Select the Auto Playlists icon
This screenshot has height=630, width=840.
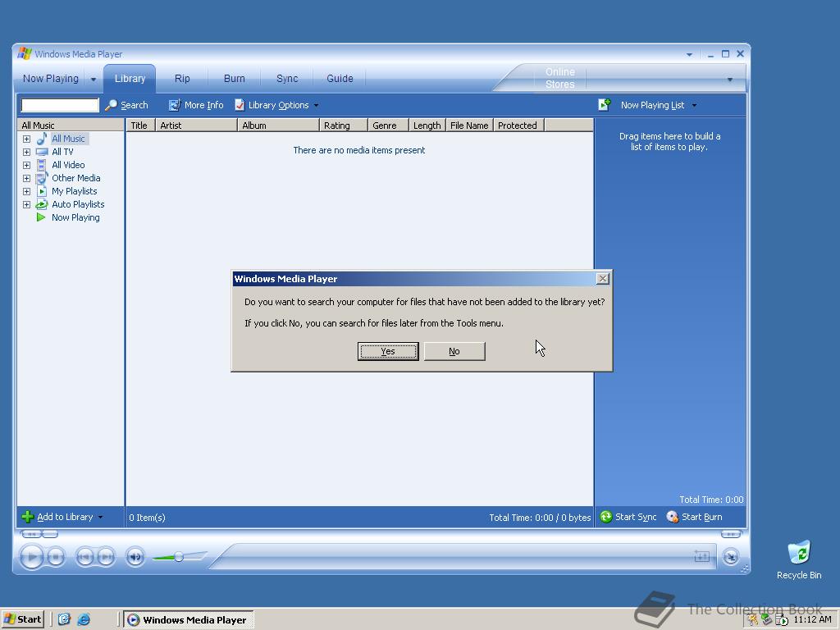point(42,204)
